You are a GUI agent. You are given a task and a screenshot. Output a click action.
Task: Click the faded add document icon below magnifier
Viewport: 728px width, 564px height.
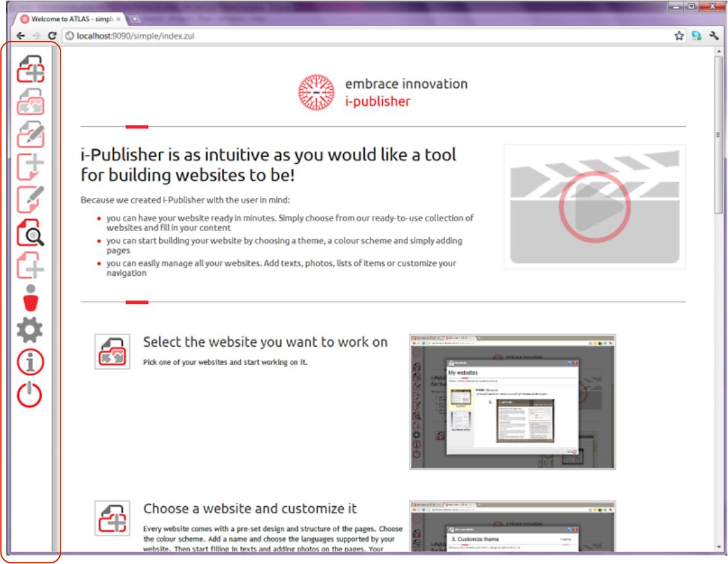pos(31,265)
